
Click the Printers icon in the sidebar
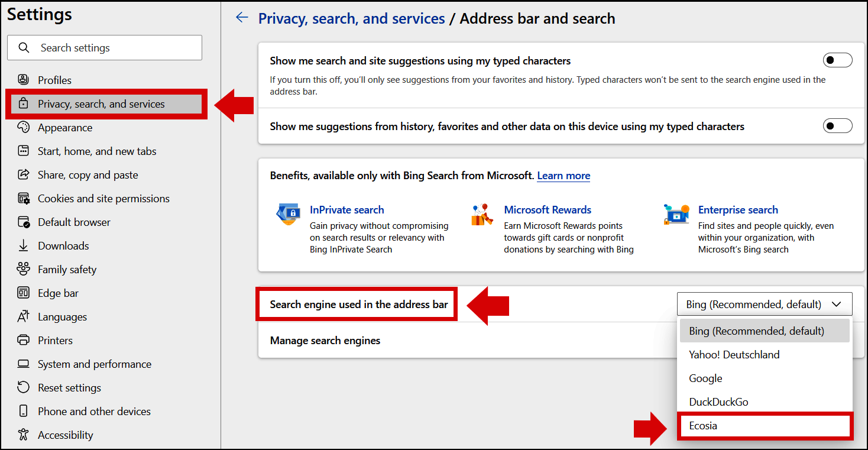pos(23,340)
